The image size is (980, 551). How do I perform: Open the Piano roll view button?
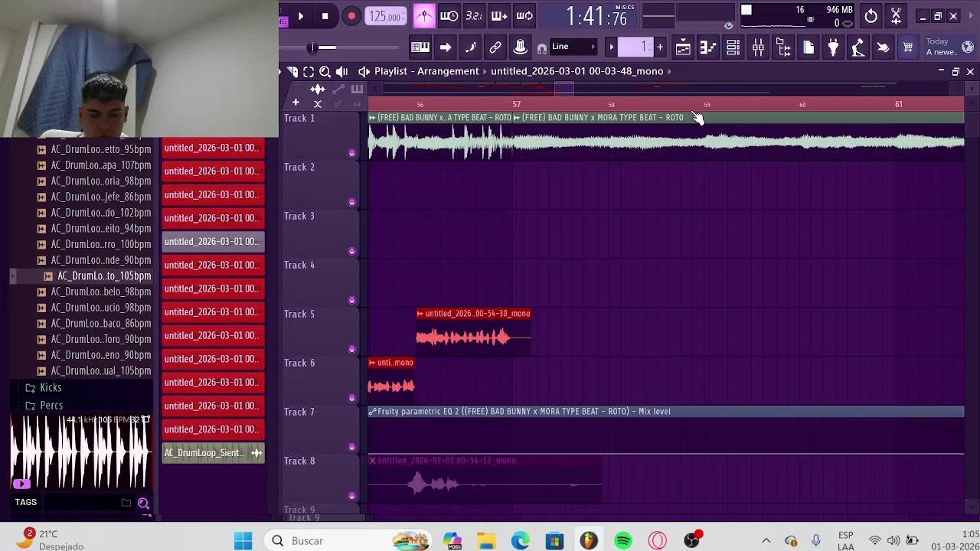[x=708, y=47]
